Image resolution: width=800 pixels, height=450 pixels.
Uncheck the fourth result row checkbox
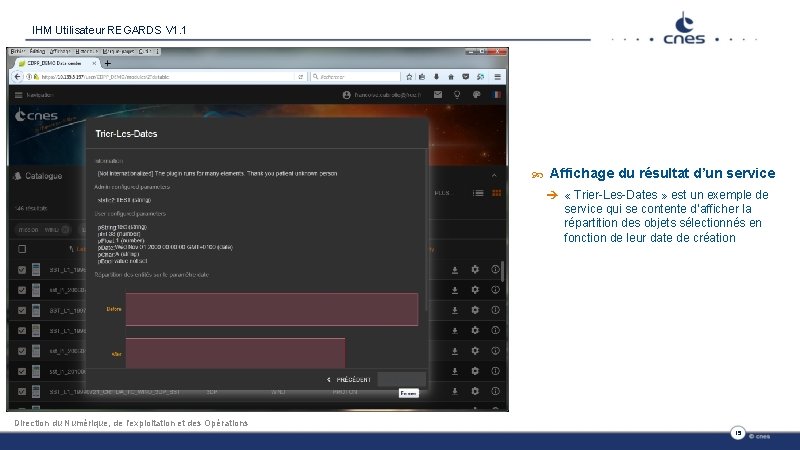coord(22,331)
